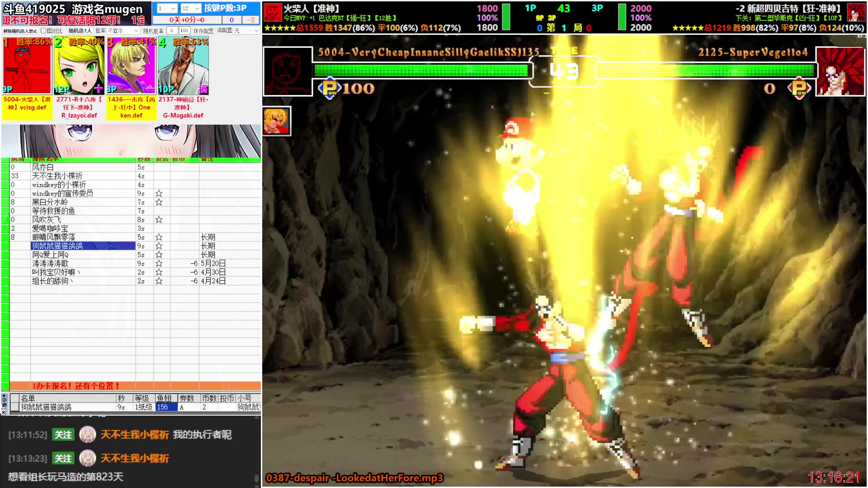This screenshot has width=868, height=488.
Task: Click the 5月20日 date cell
Action: click(213, 263)
